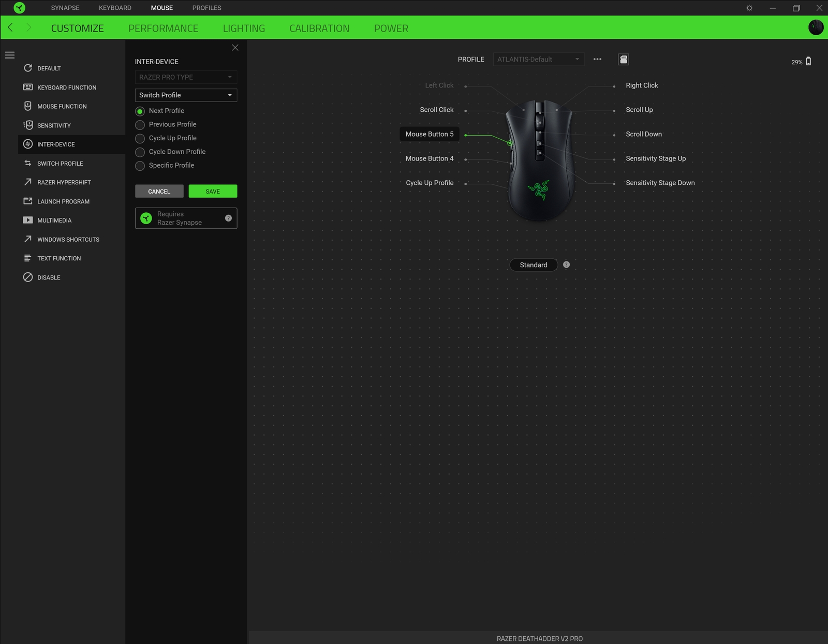
Task: Click the green Save button
Action: 213,191
